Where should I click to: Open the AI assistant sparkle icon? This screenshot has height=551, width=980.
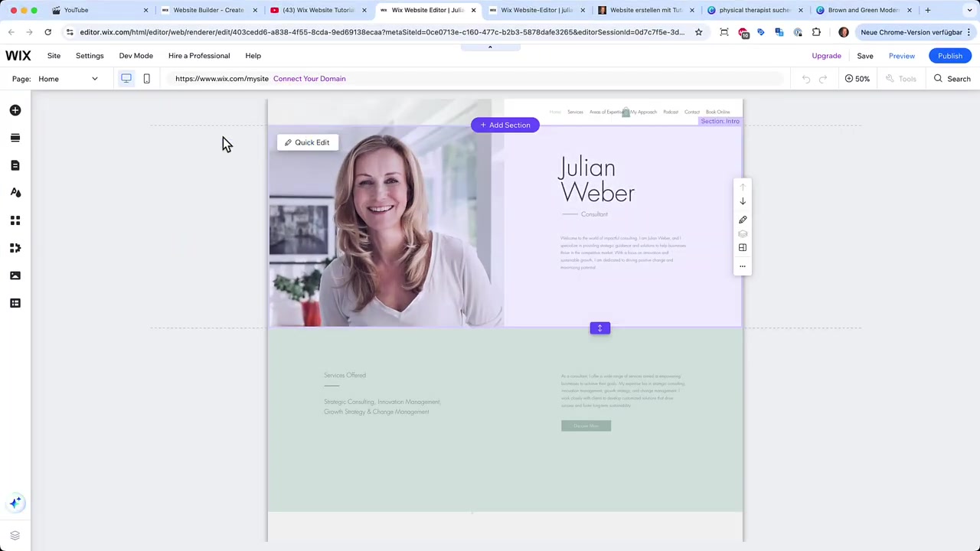click(x=15, y=503)
